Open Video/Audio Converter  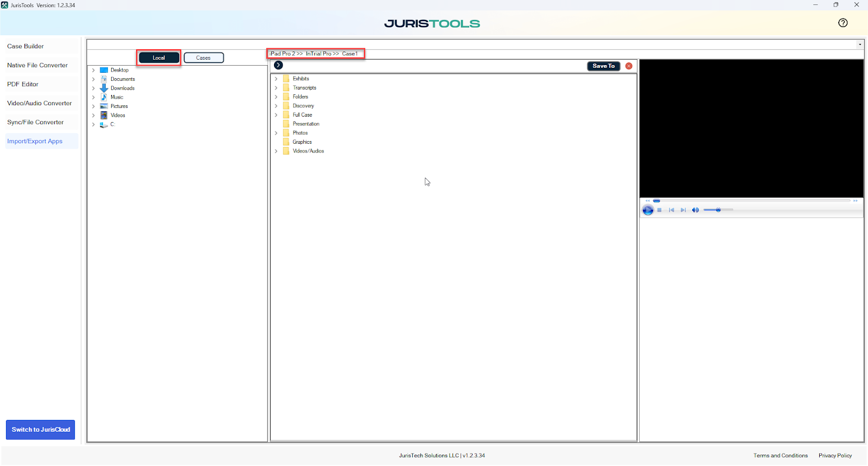pos(42,103)
